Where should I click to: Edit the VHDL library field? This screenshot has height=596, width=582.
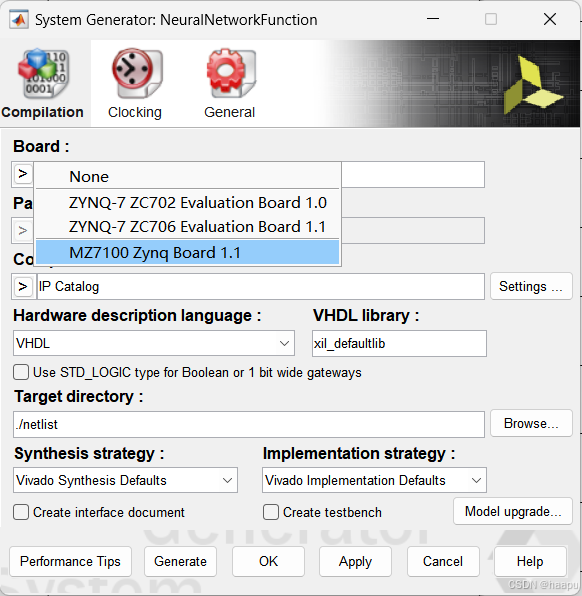[x=399, y=343]
